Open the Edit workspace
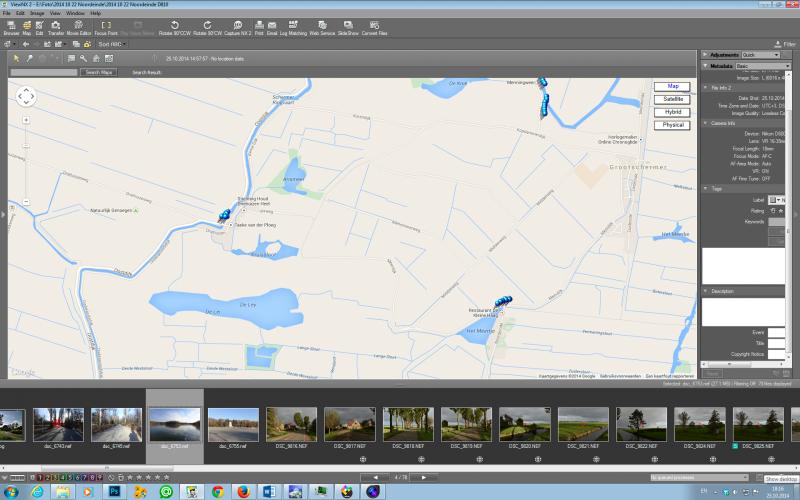This screenshot has width=800, height=500. click(39, 28)
